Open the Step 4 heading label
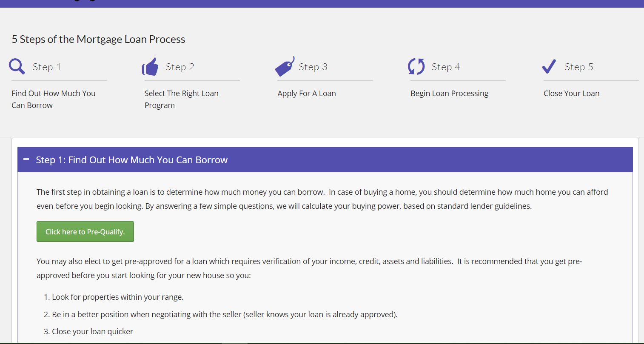This screenshot has height=344, width=644. click(x=446, y=67)
